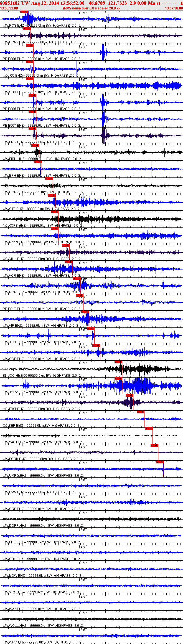Select the pick flag on UW.UMPQ trace

tap(160, 462)
